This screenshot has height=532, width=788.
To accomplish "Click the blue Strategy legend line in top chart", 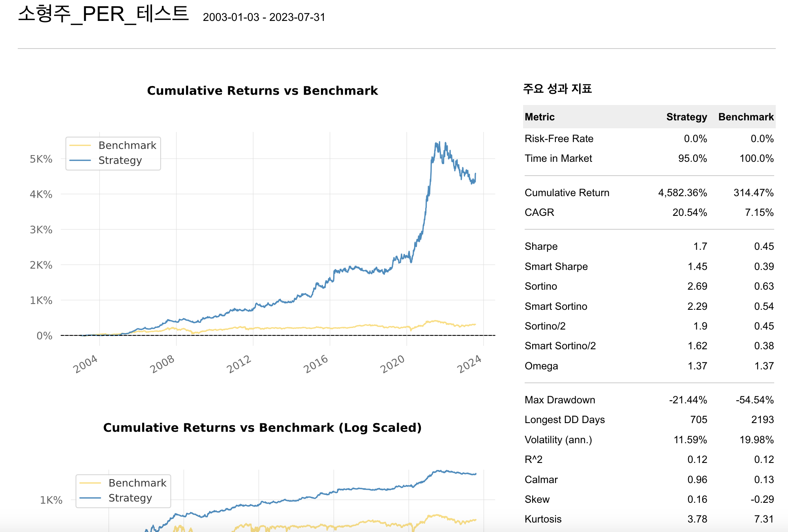I will click(80, 160).
